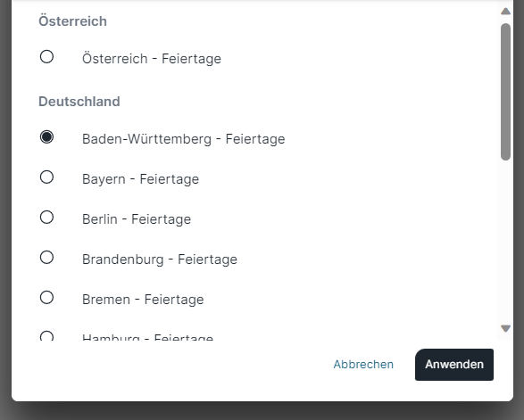The image size is (524, 420).
Task: Select the partially visible Hamburg radio button
Action: point(46,335)
